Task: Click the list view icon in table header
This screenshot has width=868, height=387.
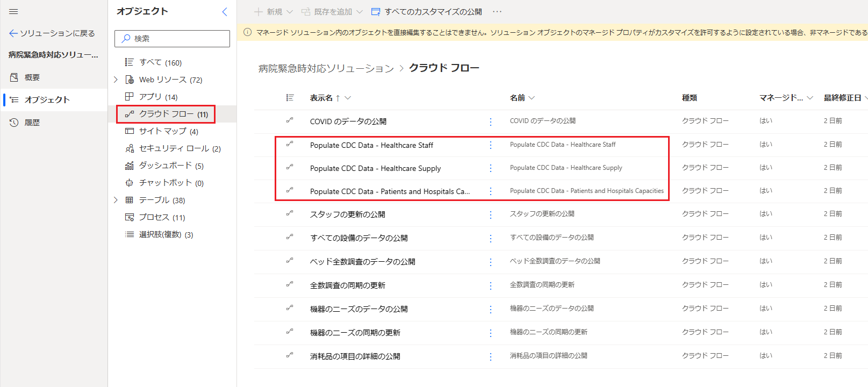Action: (x=290, y=98)
